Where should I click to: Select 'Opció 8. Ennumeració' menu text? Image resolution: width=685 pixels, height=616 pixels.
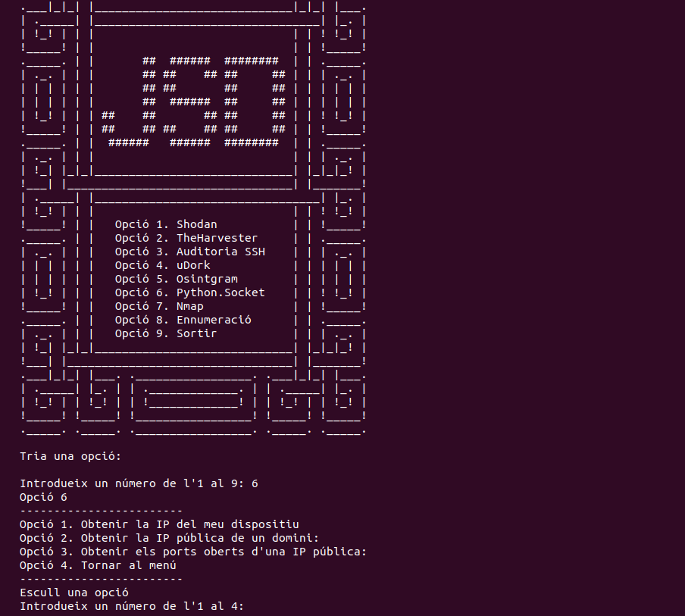[x=183, y=320]
